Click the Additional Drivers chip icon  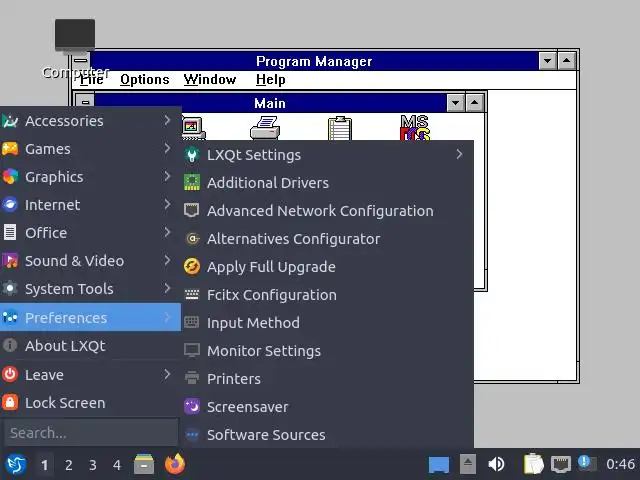pyautogui.click(x=192, y=182)
